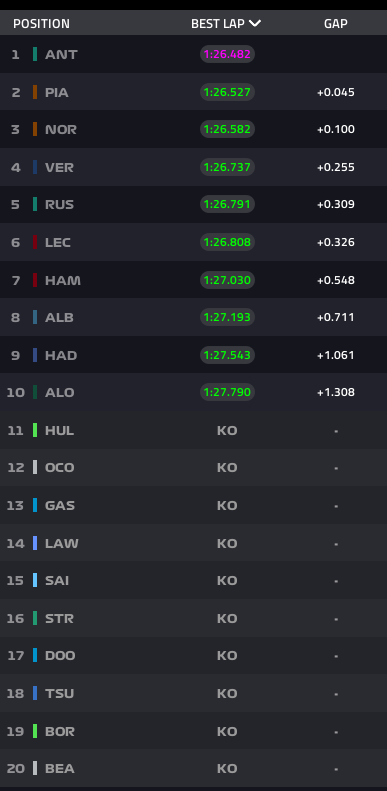The height and width of the screenshot is (791, 387).
Task: Click PIA's green 1:26.527 lap badge
Action: [x=227, y=92]
